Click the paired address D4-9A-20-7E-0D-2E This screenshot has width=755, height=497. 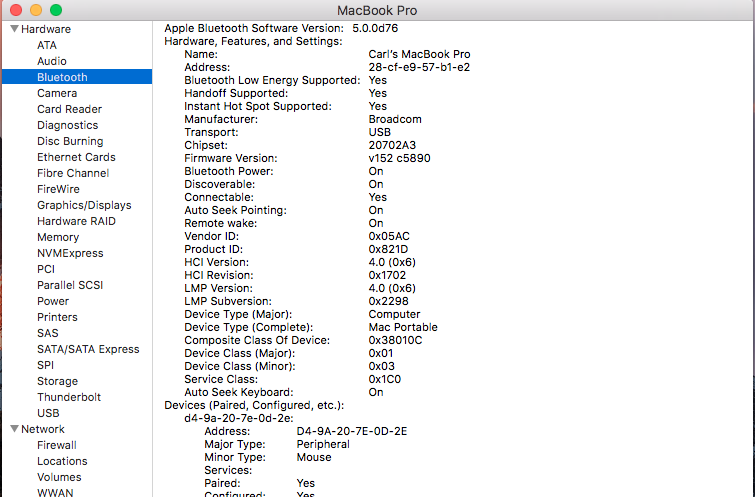click(352, 431)
